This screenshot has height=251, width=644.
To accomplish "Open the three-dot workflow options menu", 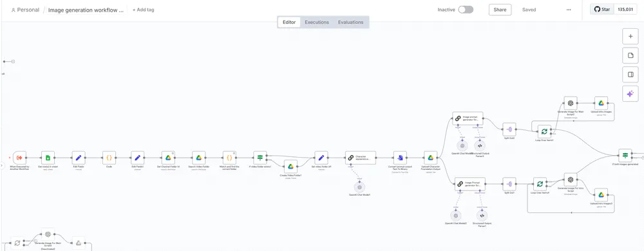I will click(x=569, y=10).
